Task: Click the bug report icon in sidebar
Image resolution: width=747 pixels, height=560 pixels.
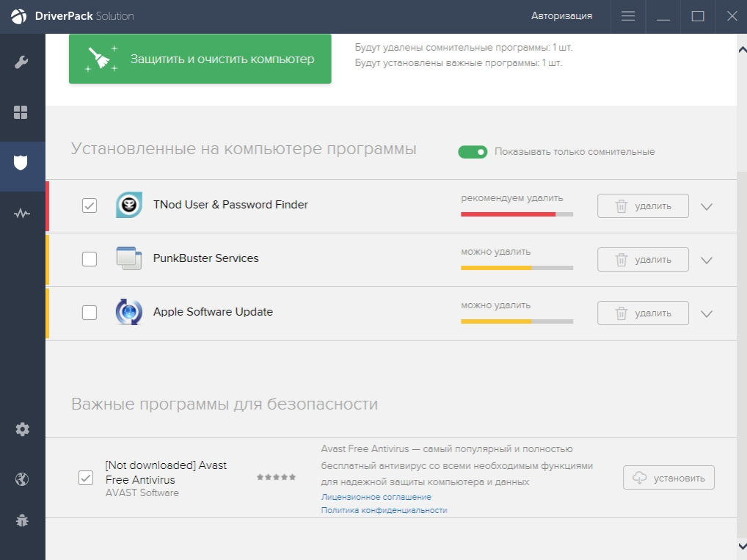Action: click(x=22, y=520)
